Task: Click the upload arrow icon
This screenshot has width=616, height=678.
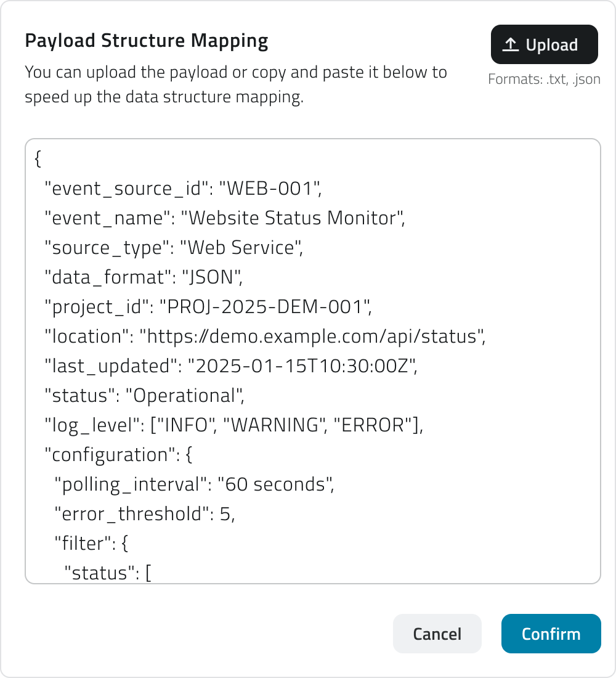Action: [509, 44]
